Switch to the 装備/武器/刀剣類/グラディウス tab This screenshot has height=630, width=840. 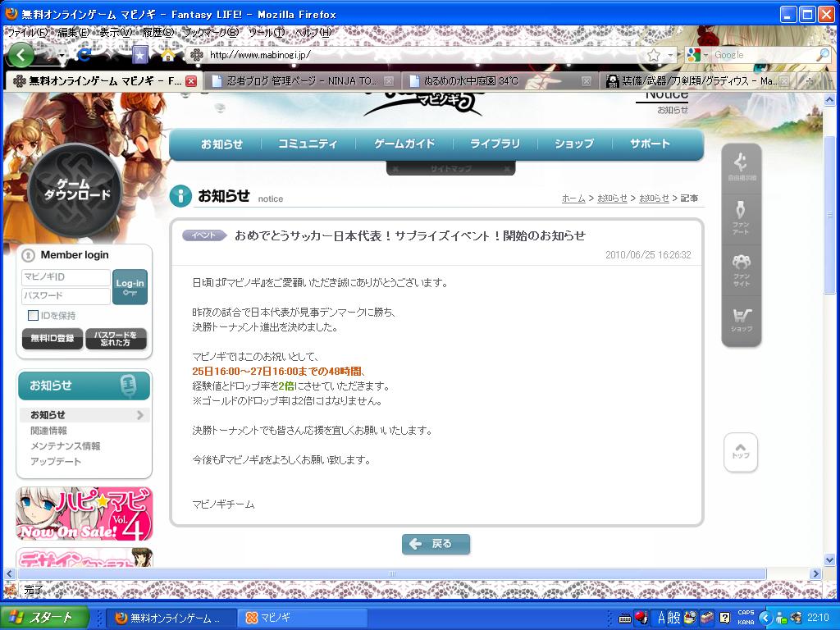coord(696,81)
